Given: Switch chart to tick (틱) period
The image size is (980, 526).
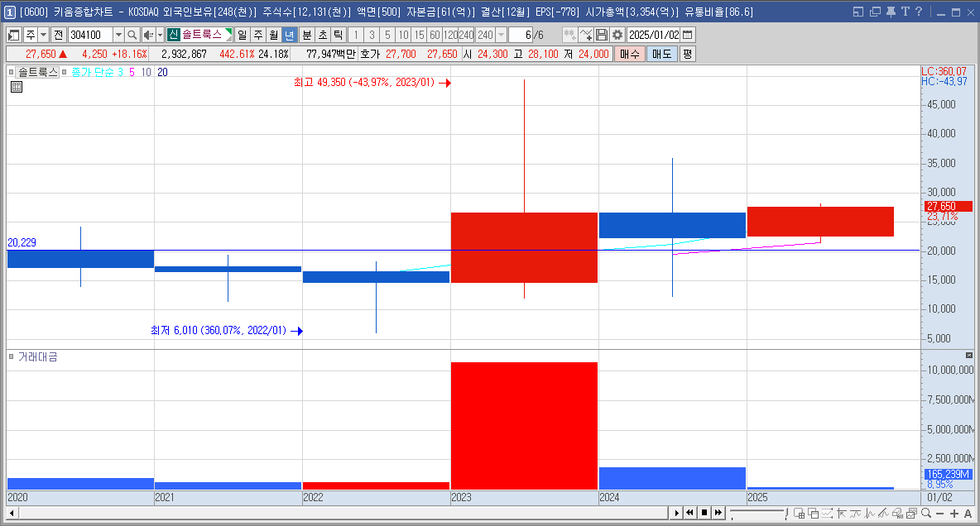Looking at the screenshot, I should click(338, 35).
